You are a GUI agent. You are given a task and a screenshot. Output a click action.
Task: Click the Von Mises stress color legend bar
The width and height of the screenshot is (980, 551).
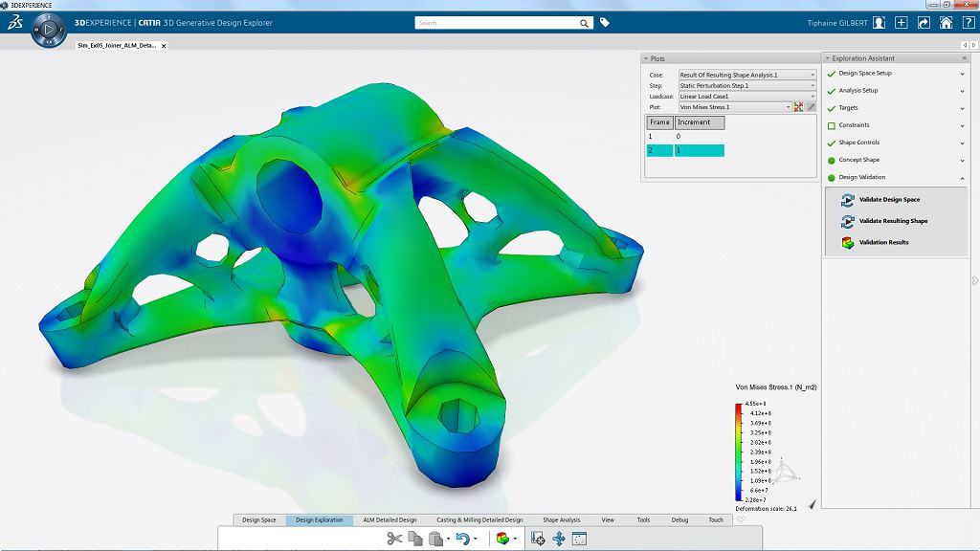739,452
